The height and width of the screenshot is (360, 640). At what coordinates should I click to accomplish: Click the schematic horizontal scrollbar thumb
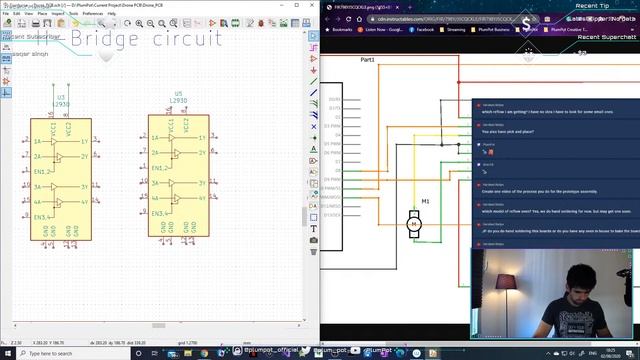159,325
